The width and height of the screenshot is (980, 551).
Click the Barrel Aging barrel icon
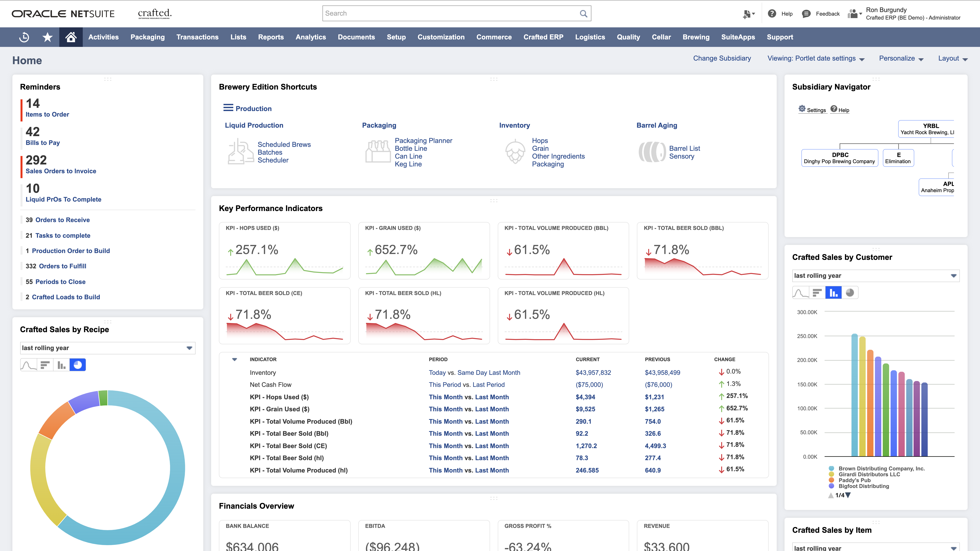click(652, 152)
